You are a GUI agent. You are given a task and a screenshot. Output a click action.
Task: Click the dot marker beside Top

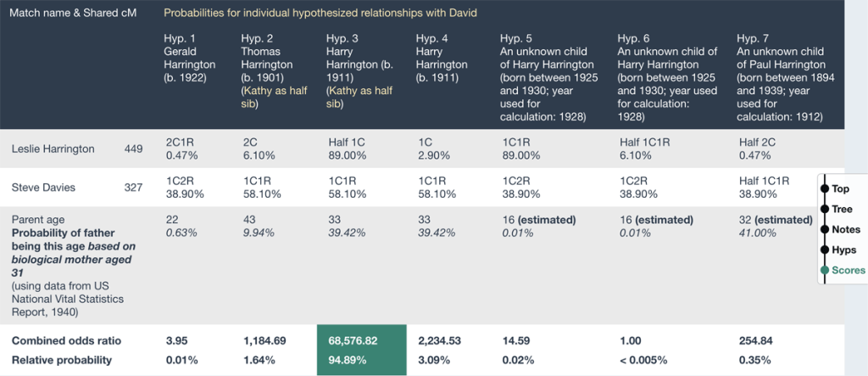point(823,189)
